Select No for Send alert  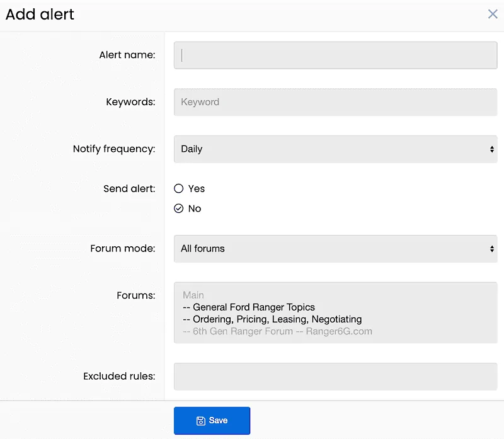[x=179, y=208]
